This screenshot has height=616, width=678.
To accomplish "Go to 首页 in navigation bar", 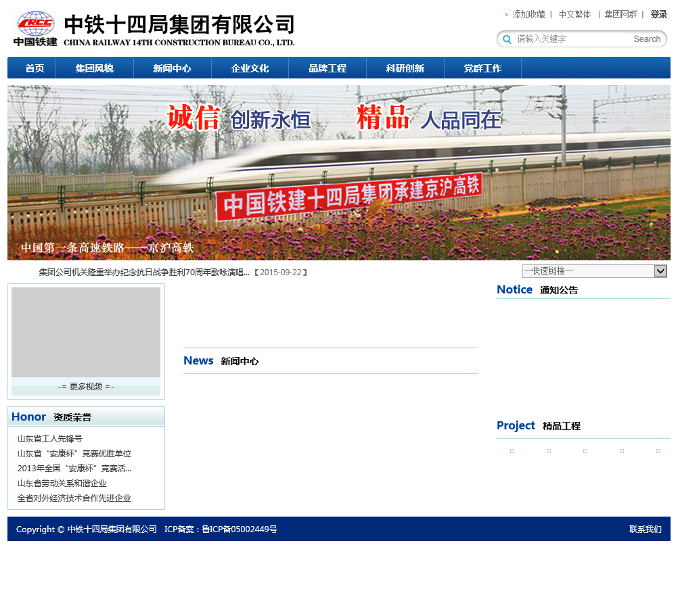I will (34, 68).
